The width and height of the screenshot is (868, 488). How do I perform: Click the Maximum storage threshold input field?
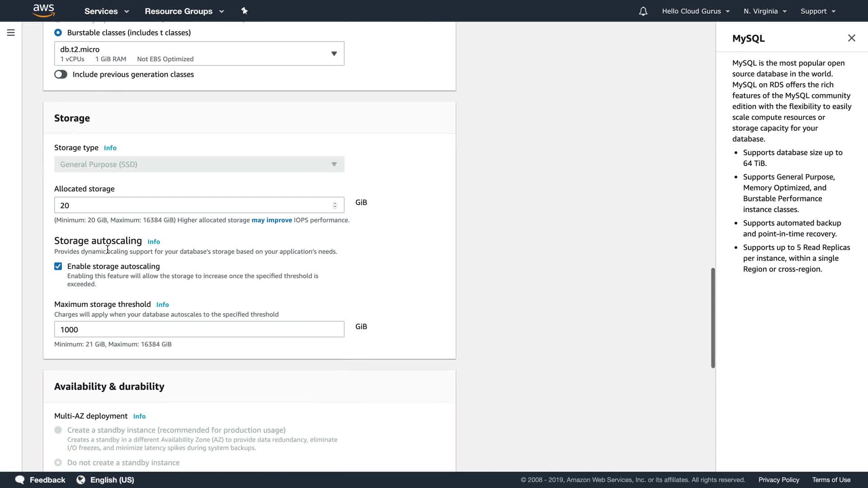point(199,329)
